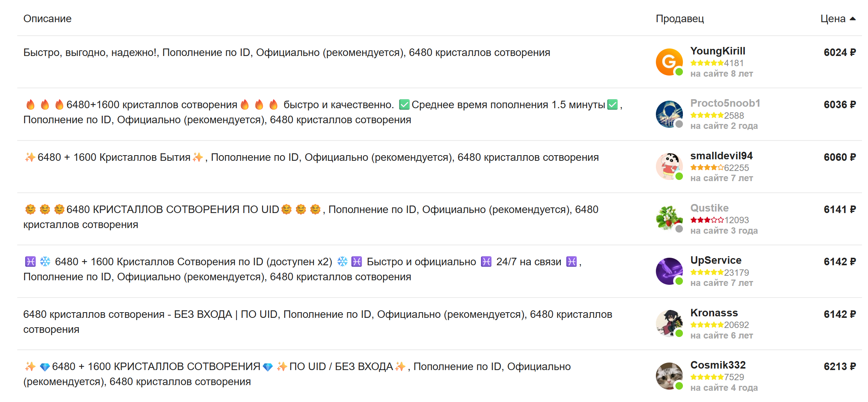
Task: Select the offer priced 6213 ₽
Action: 839,367
